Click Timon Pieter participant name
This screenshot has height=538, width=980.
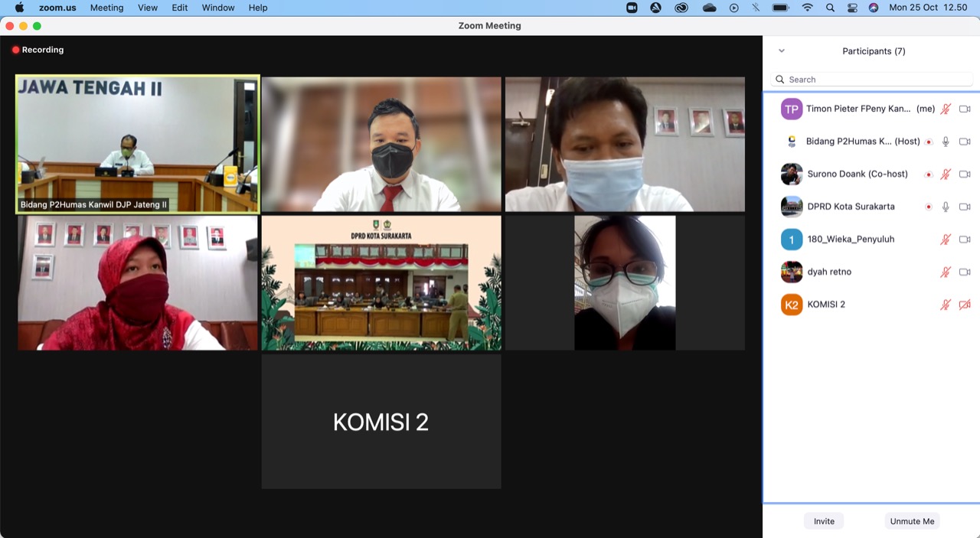[x=858, y=109]
